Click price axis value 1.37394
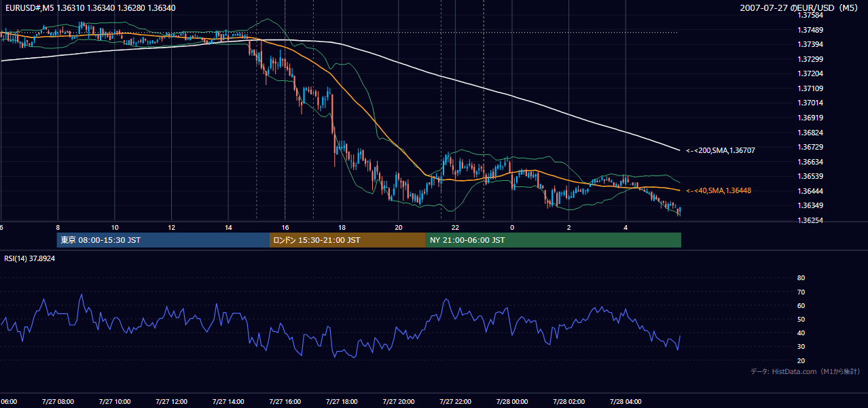The image size is (868, 408). 810,44
